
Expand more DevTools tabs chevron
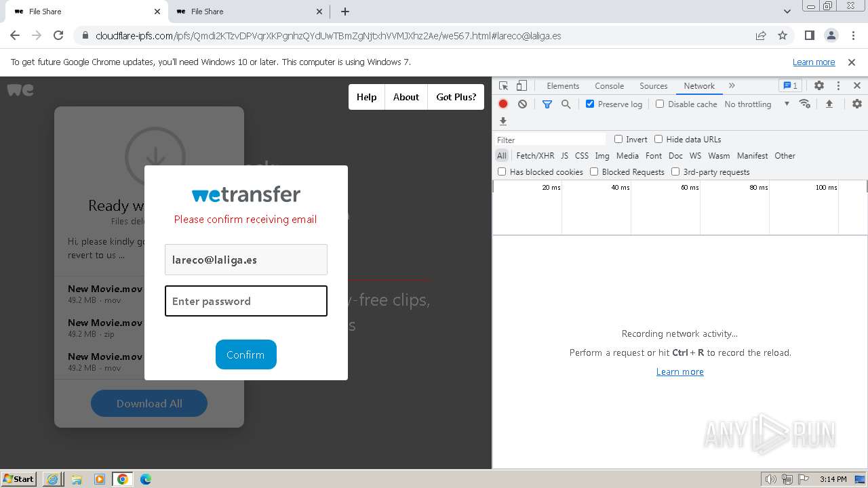pos(732,86)
